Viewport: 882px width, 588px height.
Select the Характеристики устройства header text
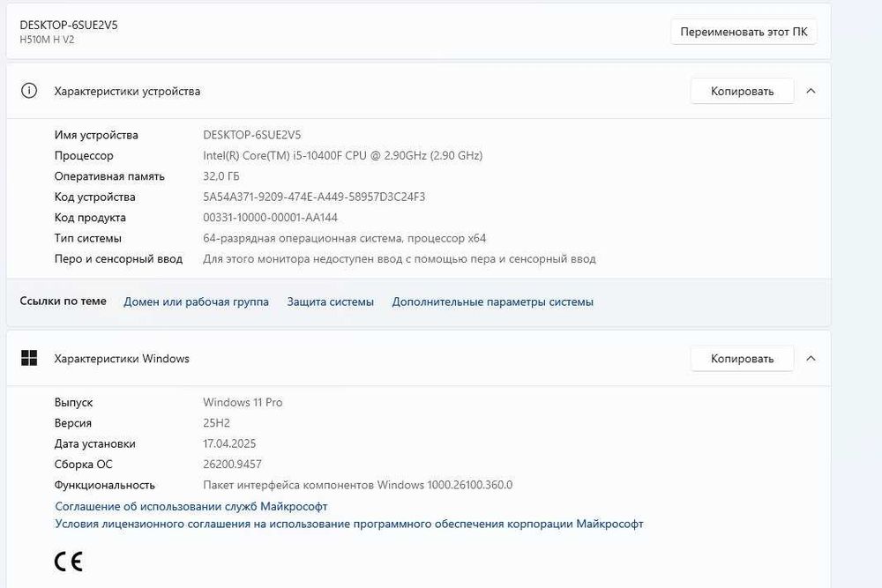127,91
